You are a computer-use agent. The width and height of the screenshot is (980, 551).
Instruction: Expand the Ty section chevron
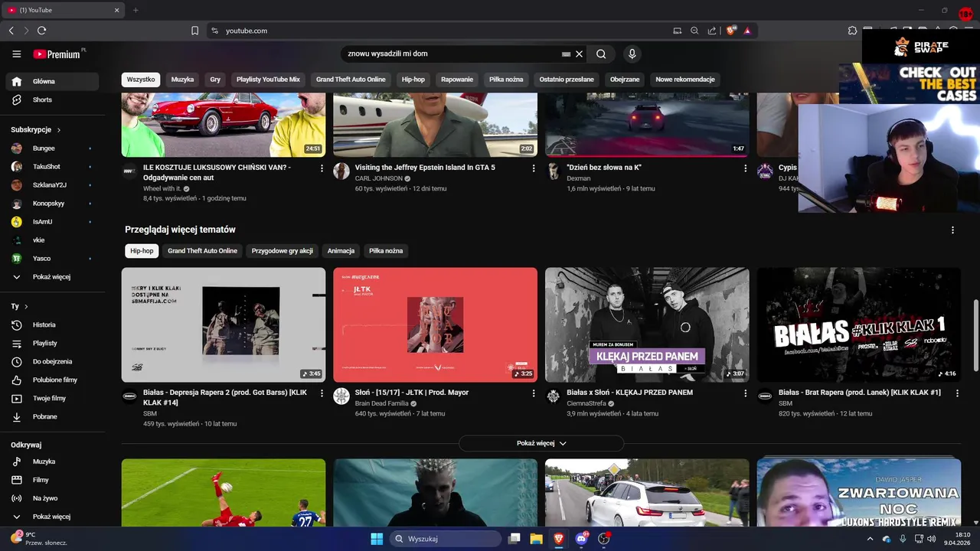pyautogui.click(x=26, y=307)
